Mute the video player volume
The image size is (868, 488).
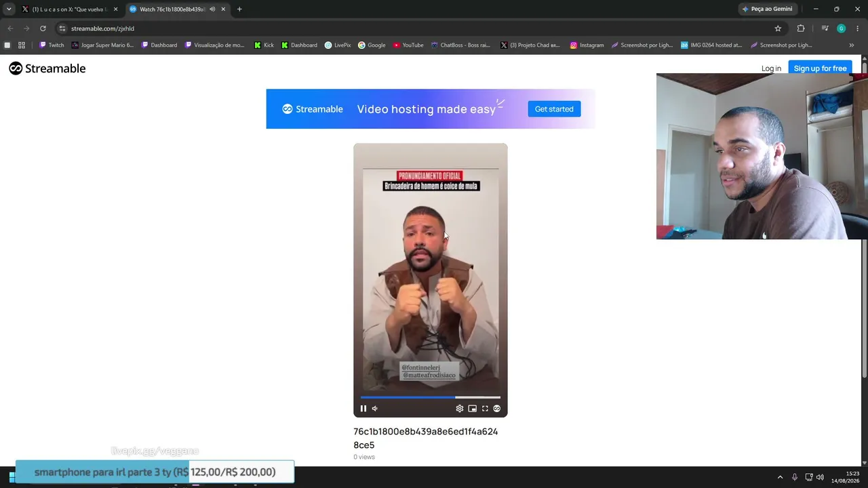(375, 409)
